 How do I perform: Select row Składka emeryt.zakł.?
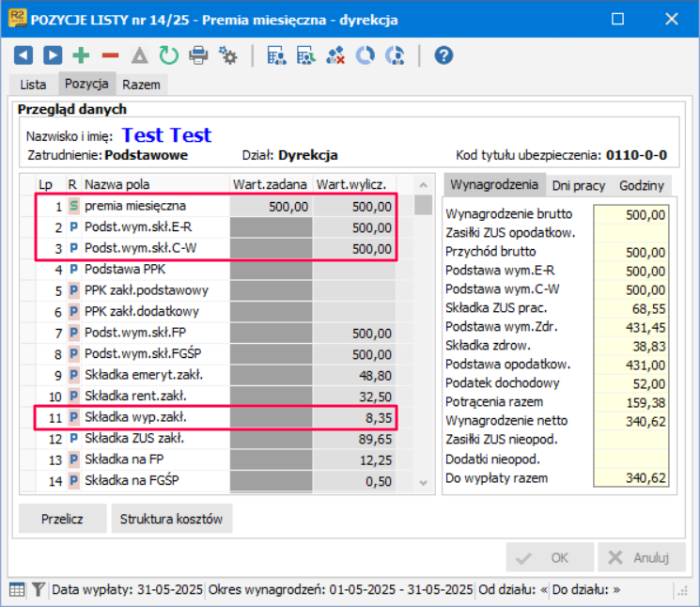[216, 375]
